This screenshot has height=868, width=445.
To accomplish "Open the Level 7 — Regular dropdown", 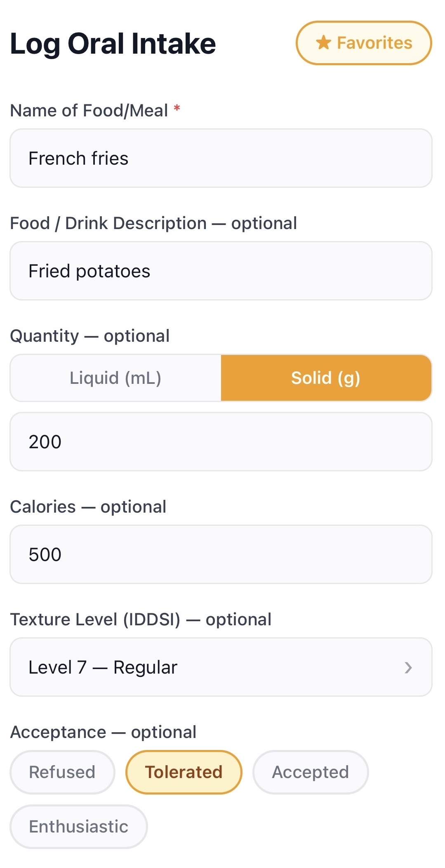I will 221,667.
